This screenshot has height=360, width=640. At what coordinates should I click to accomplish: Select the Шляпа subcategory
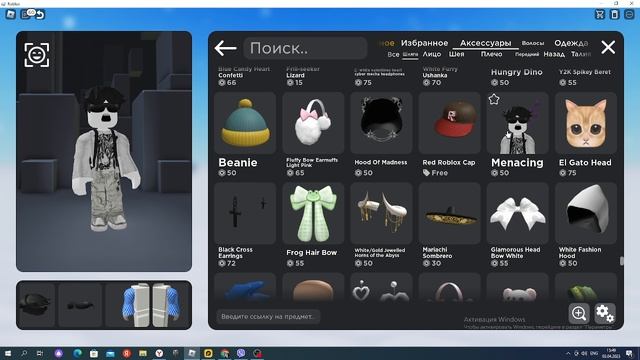tap(410, 54)
